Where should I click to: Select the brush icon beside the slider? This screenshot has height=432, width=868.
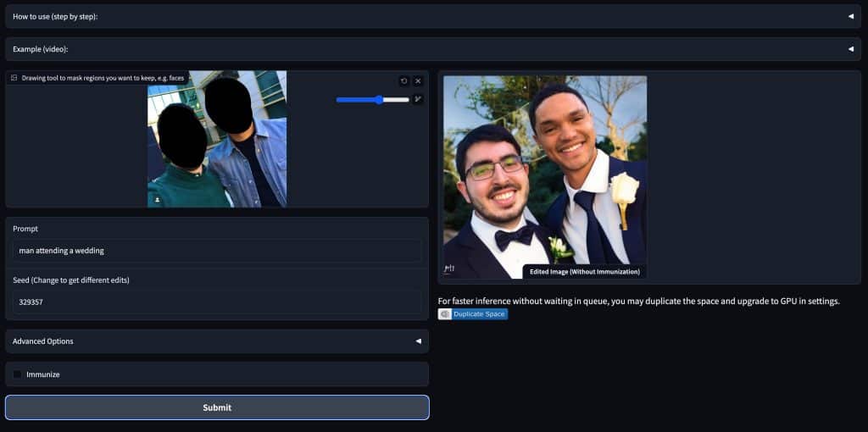(418, 99)
